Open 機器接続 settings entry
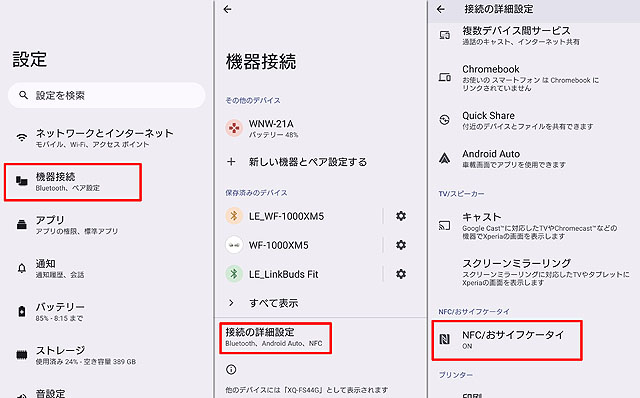The width and height of the screenshot is (640, 398). (73, 182)
